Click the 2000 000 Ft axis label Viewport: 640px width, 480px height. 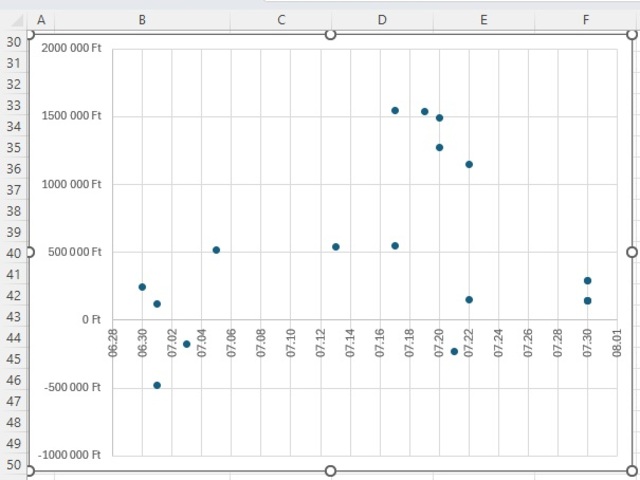tap(72, 48)
